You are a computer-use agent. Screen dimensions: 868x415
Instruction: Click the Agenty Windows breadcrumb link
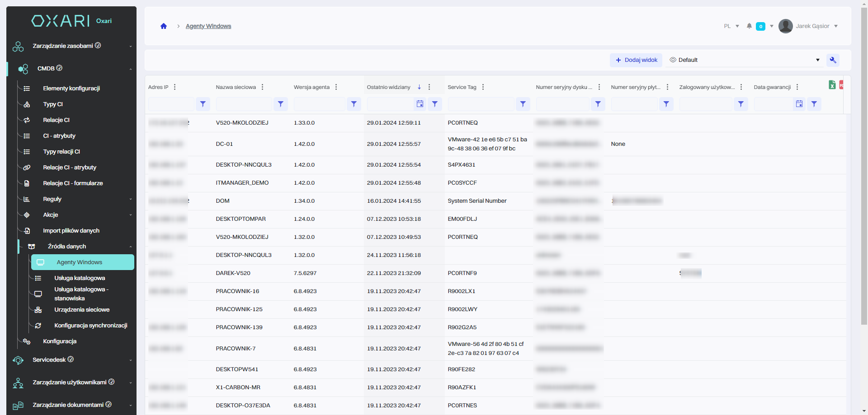(208, 26)
